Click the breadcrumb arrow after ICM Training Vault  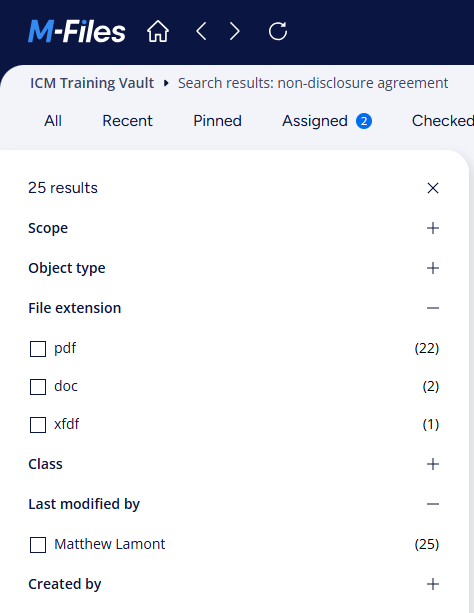[x=166, y=83]
